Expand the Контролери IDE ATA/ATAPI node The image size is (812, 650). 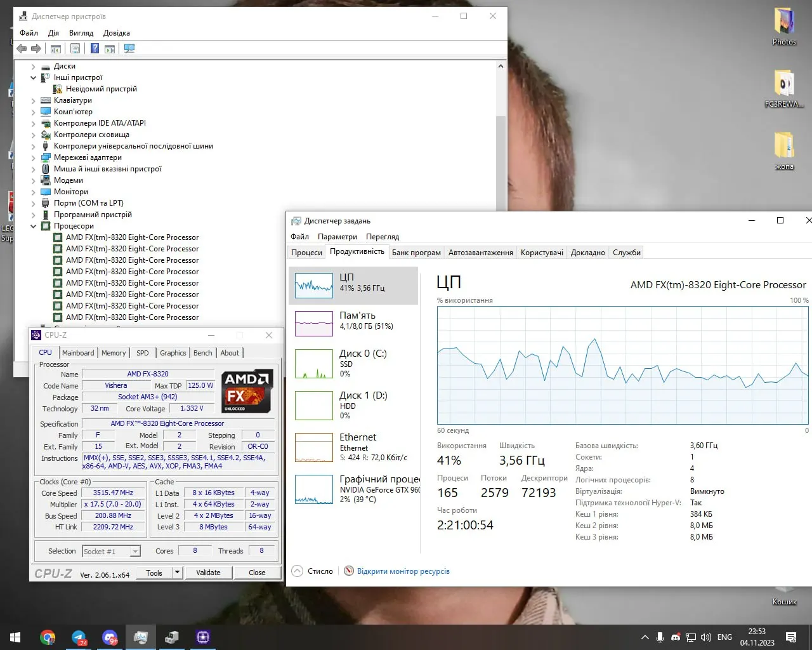(x=34, y=123)
